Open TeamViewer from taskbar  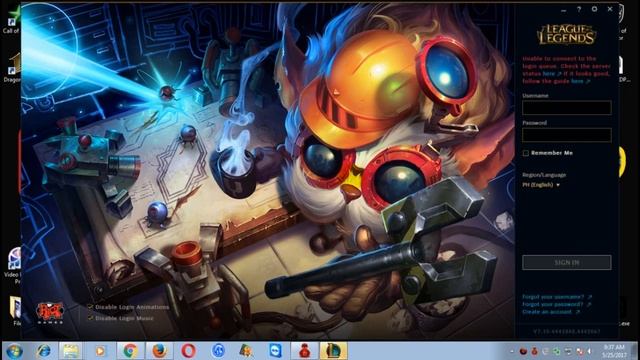pyautogui.click(x=275, y=351)
